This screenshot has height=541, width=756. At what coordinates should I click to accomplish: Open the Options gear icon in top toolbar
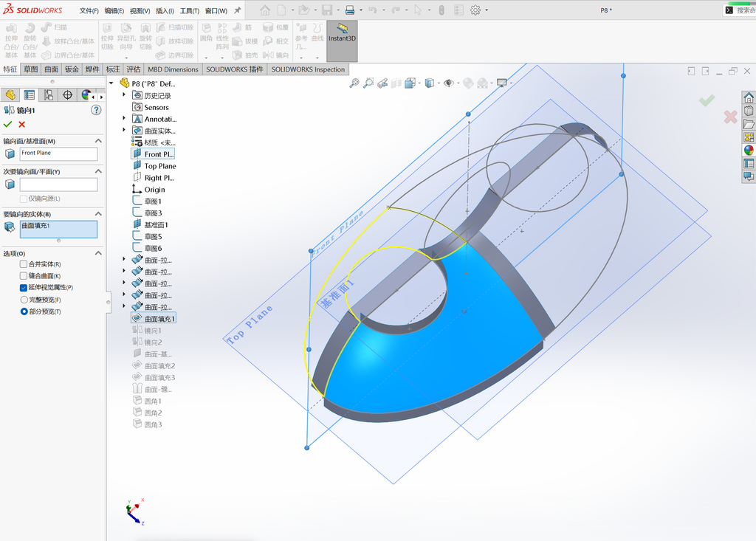475,10
